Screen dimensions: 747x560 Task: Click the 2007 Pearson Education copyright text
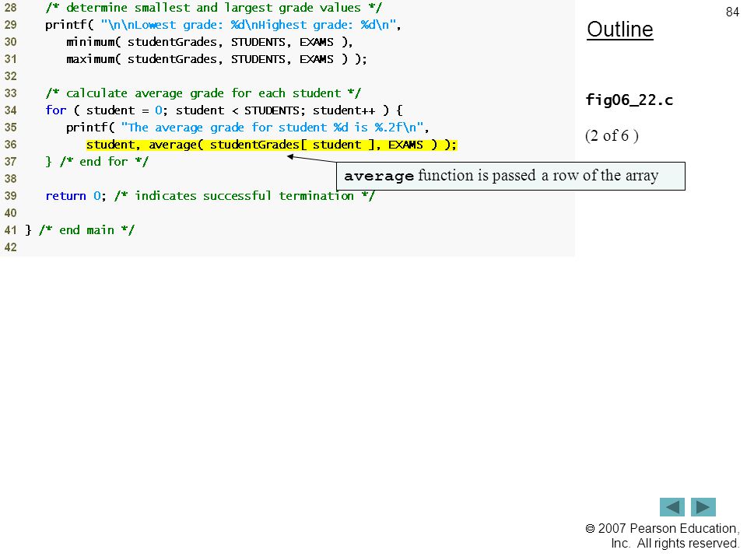(x=662, y=536)
